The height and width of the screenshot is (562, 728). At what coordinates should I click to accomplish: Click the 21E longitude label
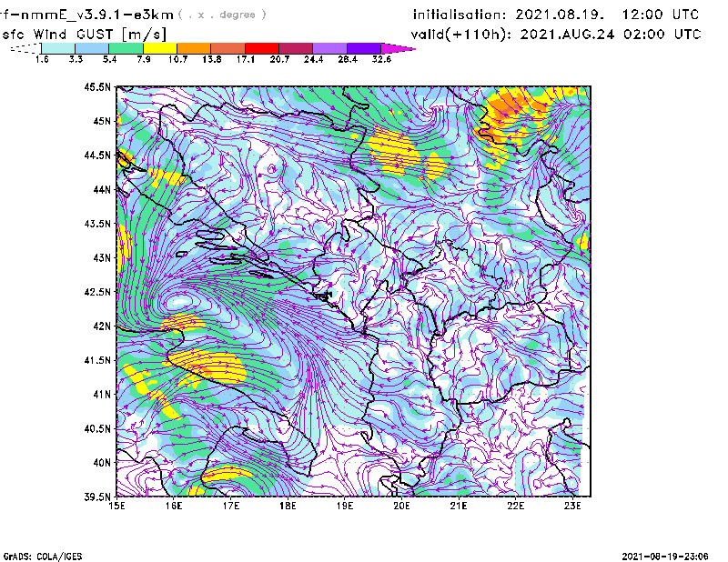click(x=459, y=506)
